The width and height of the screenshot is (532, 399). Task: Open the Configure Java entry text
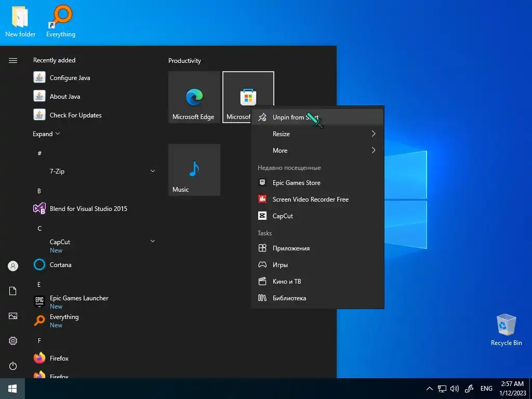70,78
